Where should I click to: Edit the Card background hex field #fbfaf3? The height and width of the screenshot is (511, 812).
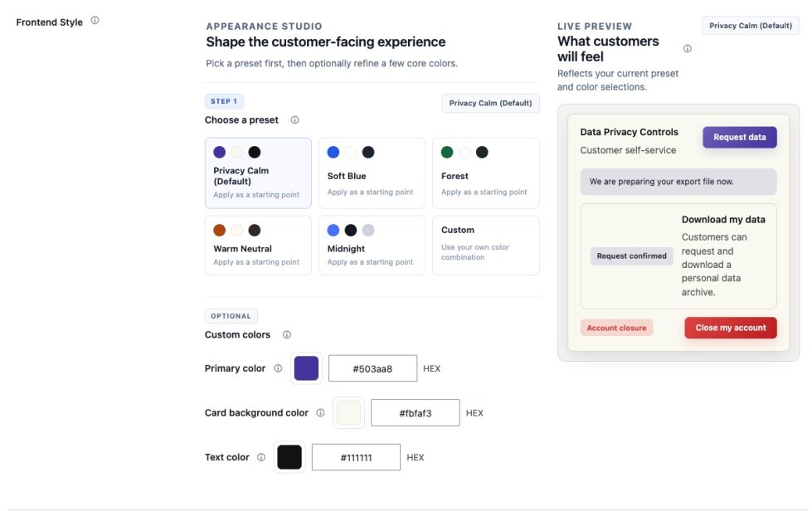[416, 413]
